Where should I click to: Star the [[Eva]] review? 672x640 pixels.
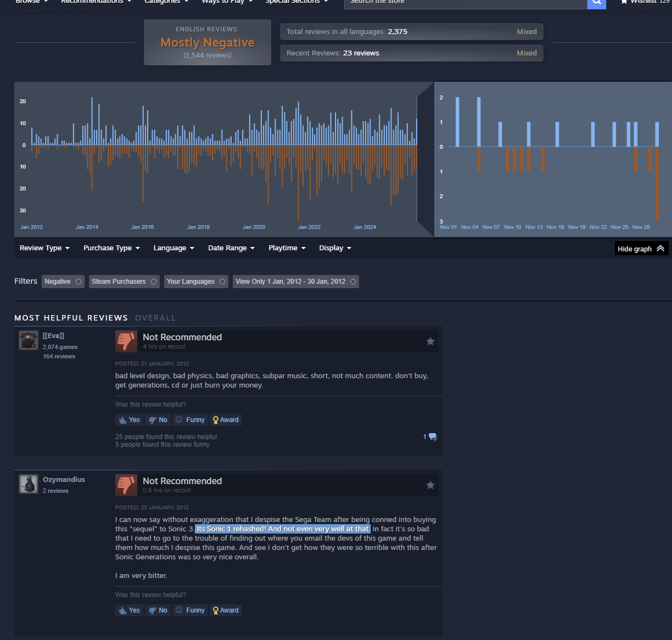430,341
